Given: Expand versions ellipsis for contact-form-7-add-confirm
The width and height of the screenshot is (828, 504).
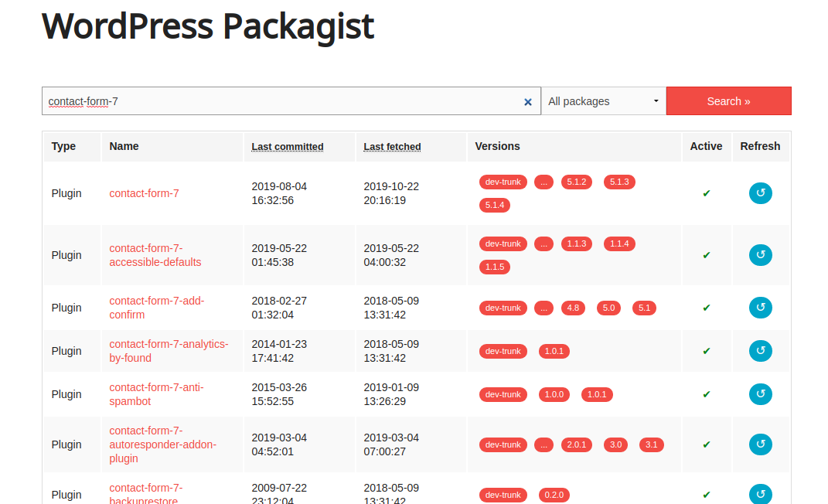Looking at the screenshot, I should click(x=543, y=308).
